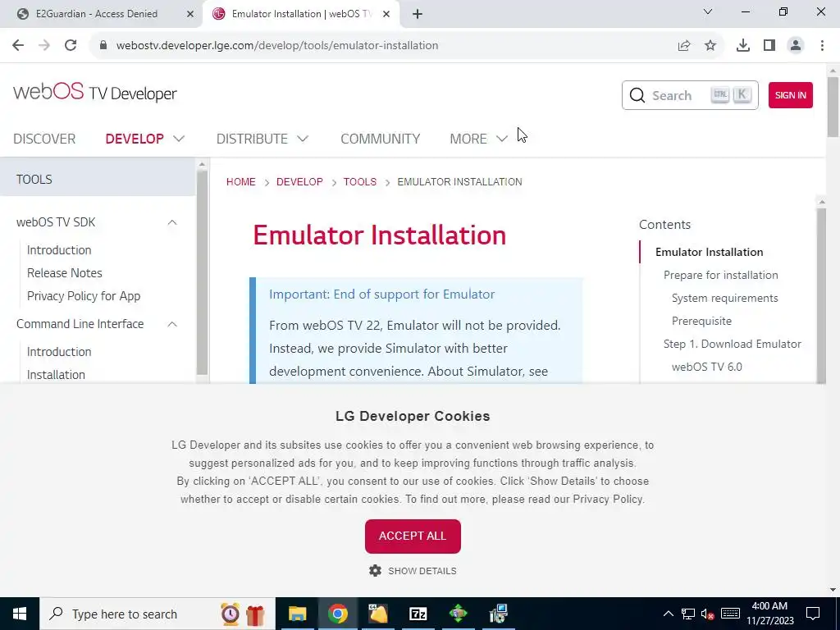Jump to Prepare for installation in Contents
Viewport: 840px width, 630px height.
click(x=720, y=276)
